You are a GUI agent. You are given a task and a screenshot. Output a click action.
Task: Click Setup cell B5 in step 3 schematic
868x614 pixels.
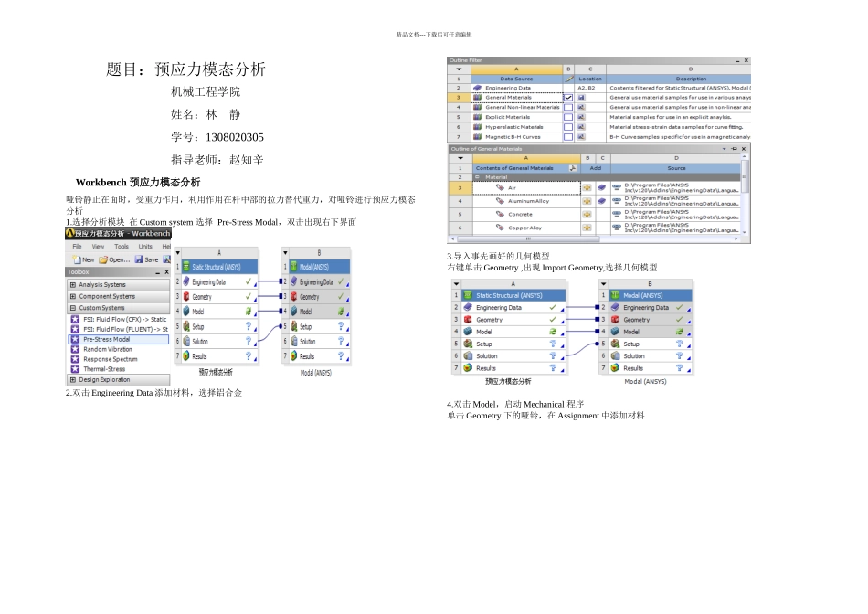tap(651, 344)
